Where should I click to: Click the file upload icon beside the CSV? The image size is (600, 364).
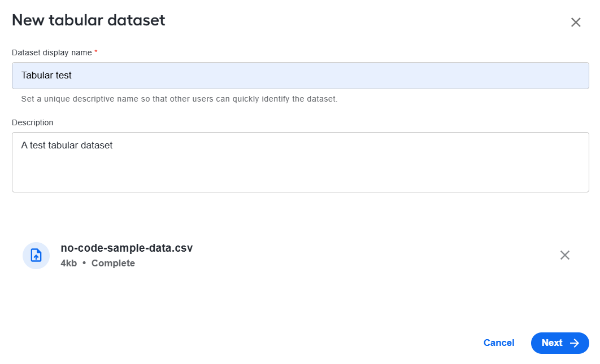pos(36,256)
